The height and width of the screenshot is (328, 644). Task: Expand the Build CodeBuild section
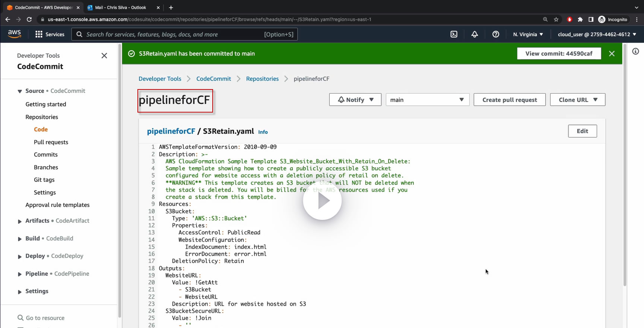(20, 239)
